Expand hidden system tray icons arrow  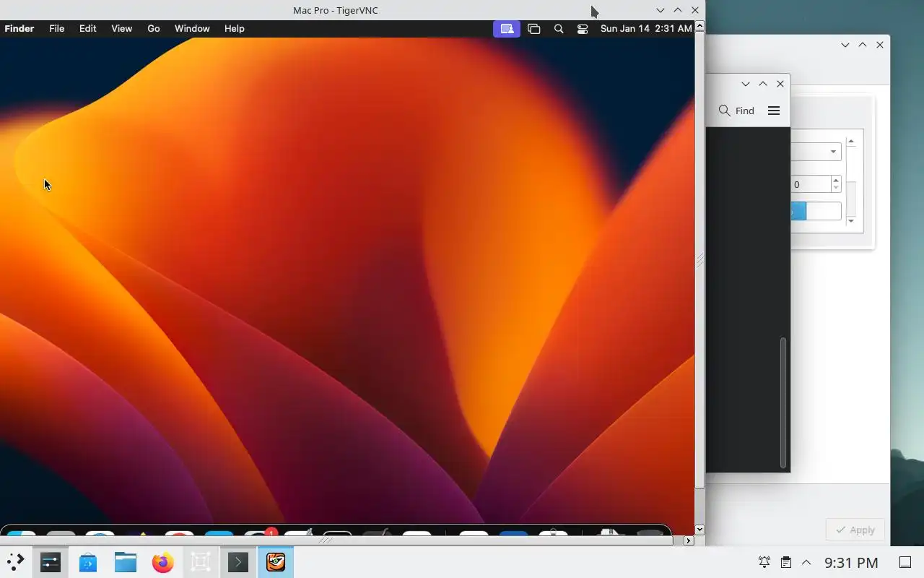pos(806,562)
